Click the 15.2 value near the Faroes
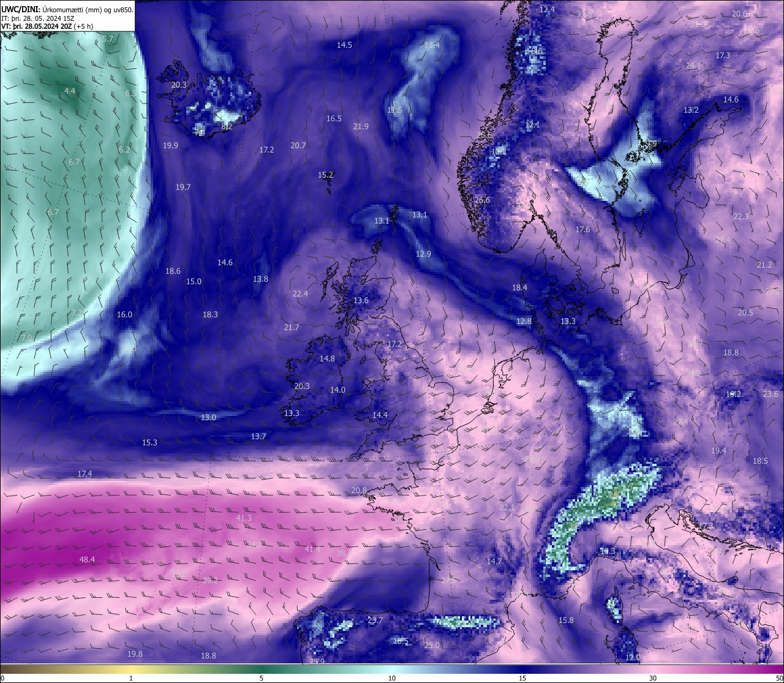This screenshot has height=683, width=784. click(325, 175)
